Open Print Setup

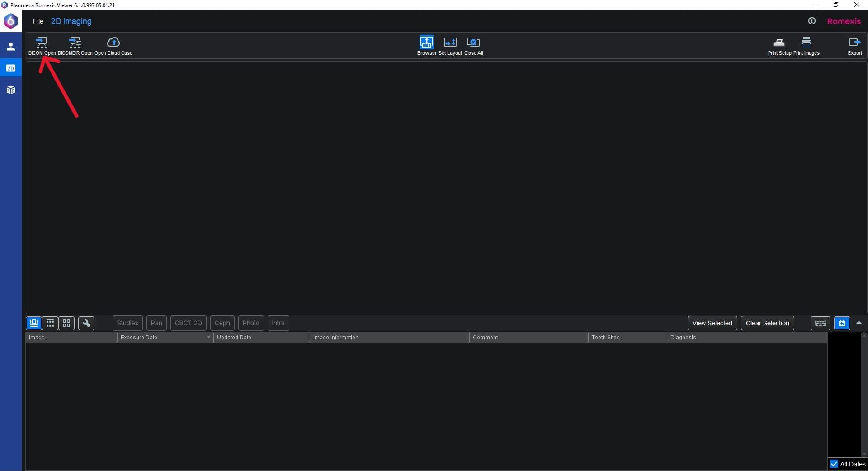[779, 43]
